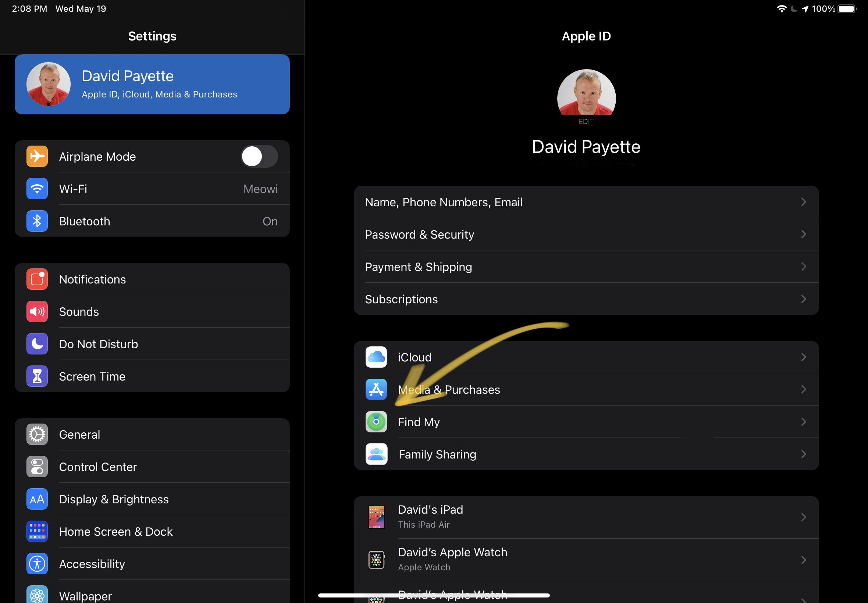Tap the Bluetooth status On
Screen dimensions: 868x603
click(270, 221)
